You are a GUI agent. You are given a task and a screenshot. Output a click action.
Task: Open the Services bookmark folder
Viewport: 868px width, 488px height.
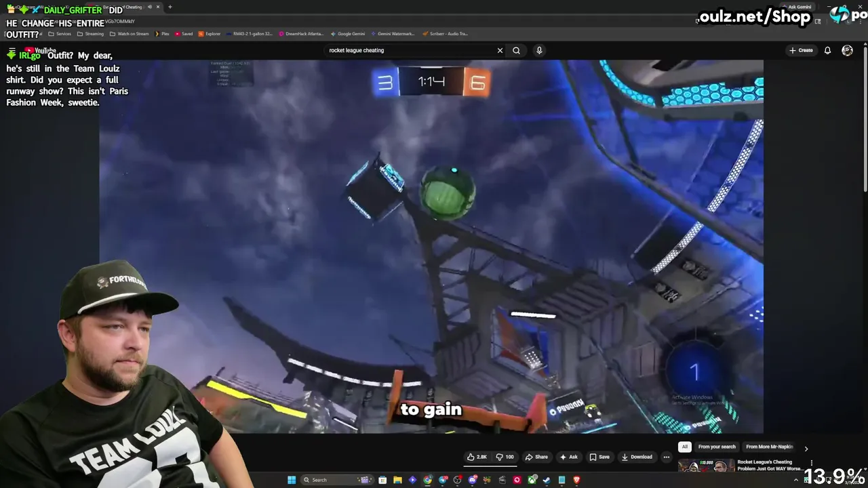coord(60,33)
